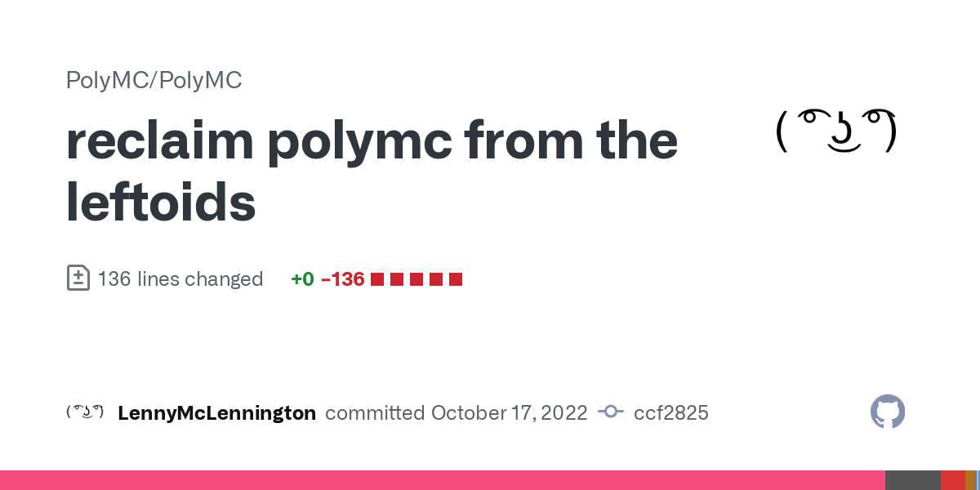Select the brown-orange language bar segment
This screenshot has height=490, width=980.
(x=970, y=480)
